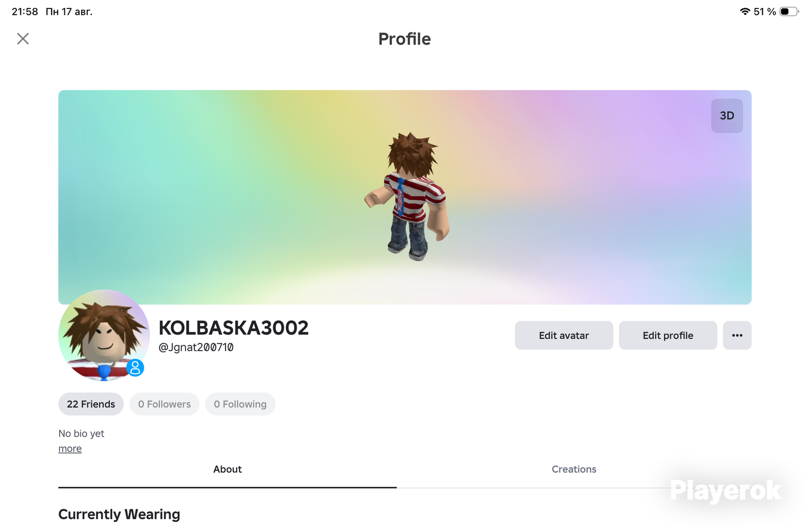Tap the 21:58 clock in status bar
The width and height of the screenshot is (810, 532).
[x=25, y=12]
